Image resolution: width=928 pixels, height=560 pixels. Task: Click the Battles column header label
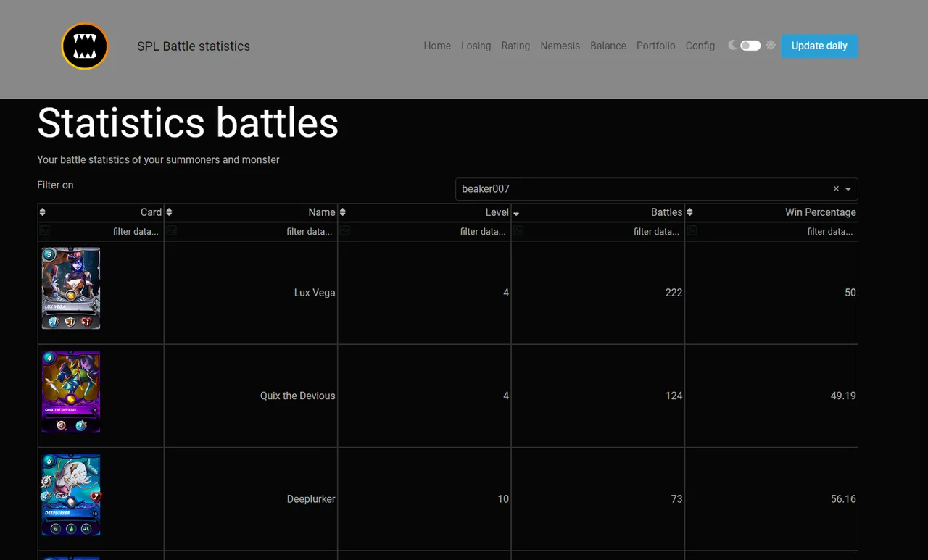tap(667, 212)
